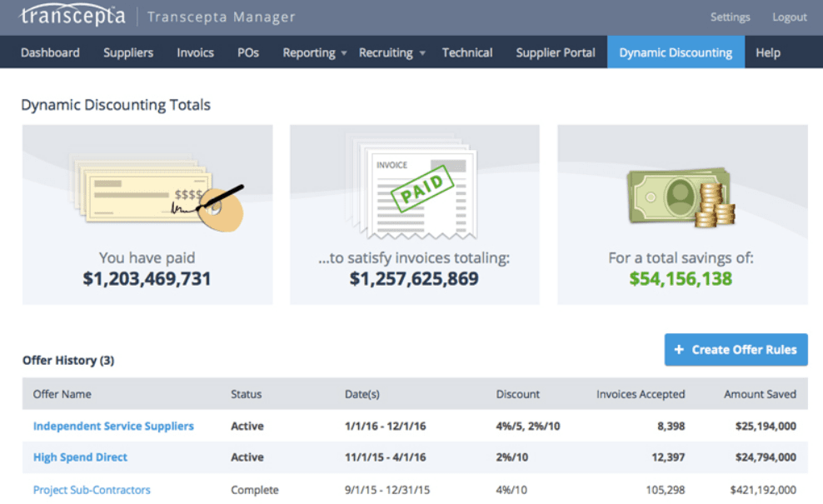Sort table by the Amount Saved column
This screenshot has height=504, width=823.
(759, 394)
